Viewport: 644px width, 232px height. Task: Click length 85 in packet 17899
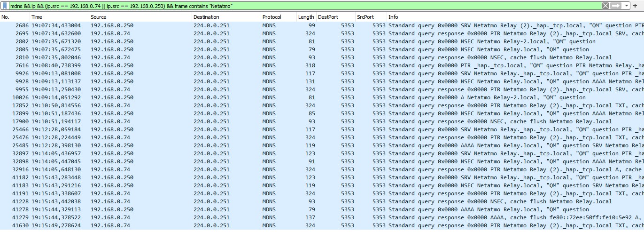click(312, 113)
